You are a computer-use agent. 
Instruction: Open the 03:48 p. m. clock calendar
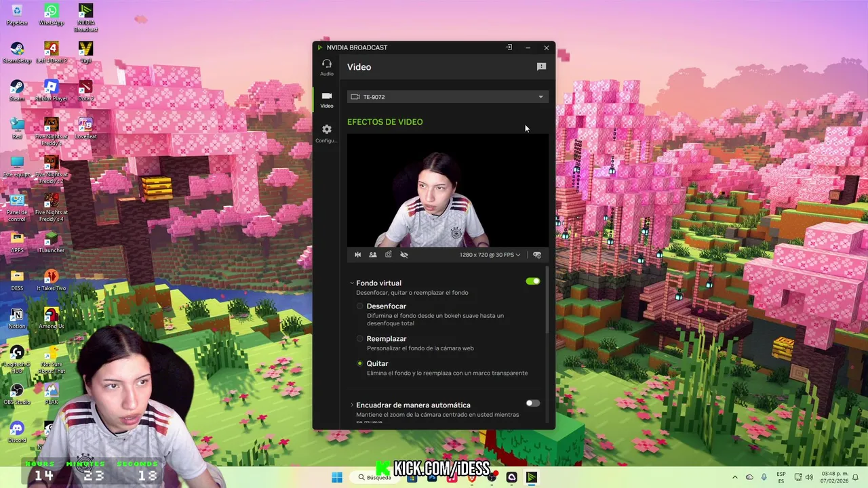click(x=833, y=477)
